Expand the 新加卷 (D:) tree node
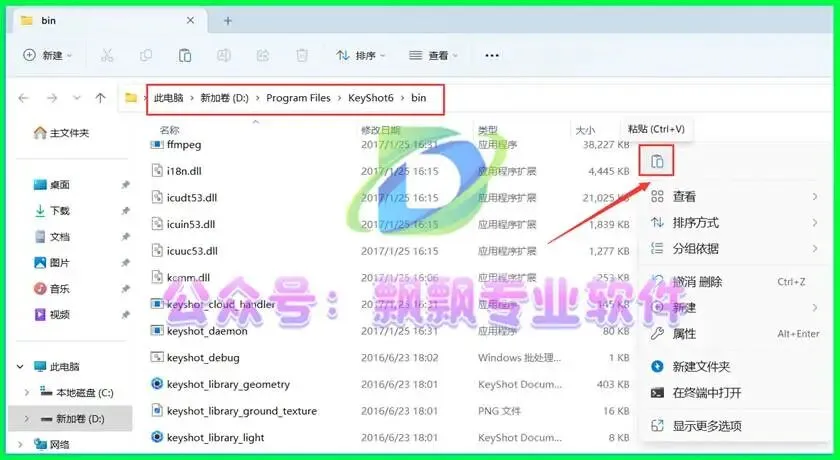The height and width of the screenshot is (460, 840). click(27, 419)
